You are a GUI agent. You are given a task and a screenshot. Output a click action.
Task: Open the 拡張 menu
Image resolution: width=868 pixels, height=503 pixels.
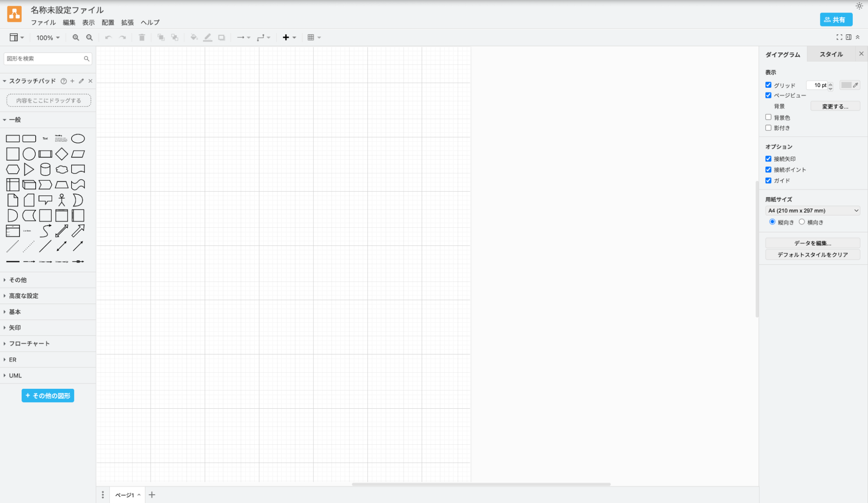tap(128, 23)
